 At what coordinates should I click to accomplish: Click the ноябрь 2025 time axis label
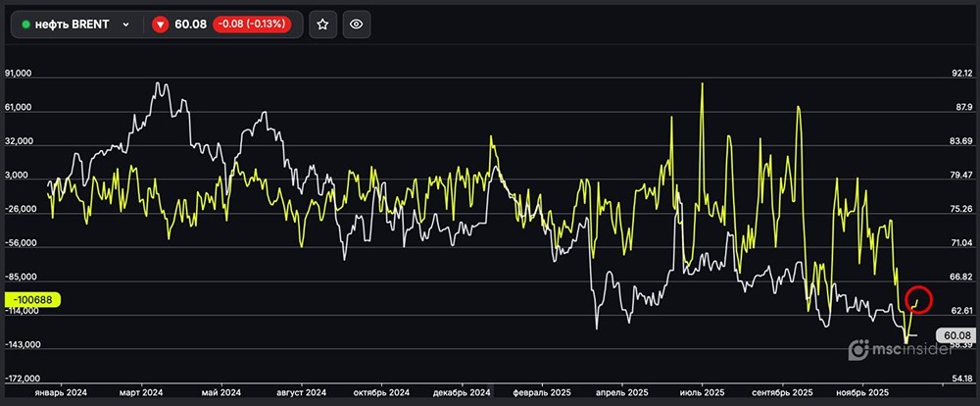point(862,389)
